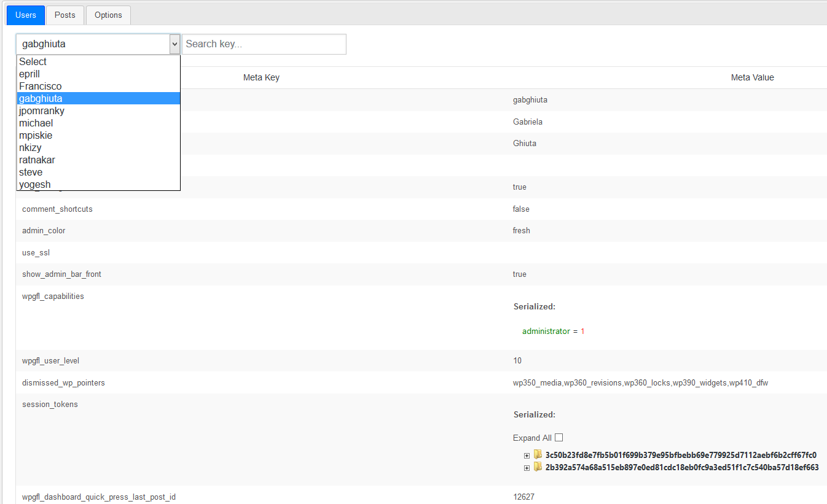Click the meta value 'Gabriela'
Screen dimensions: 827x504
[528, 122]
